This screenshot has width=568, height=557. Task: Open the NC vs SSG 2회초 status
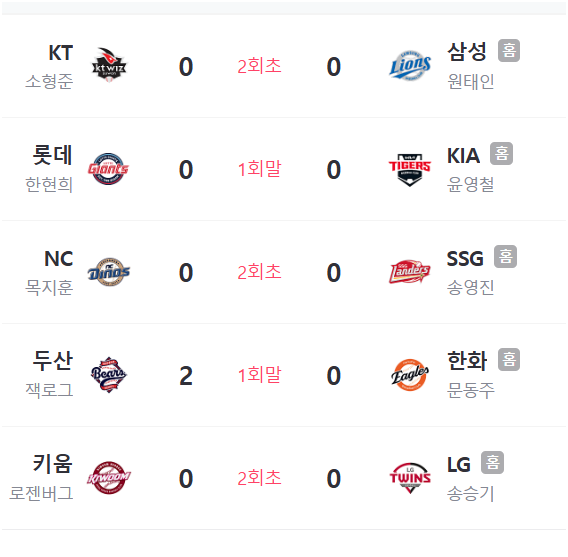[259, 272]
